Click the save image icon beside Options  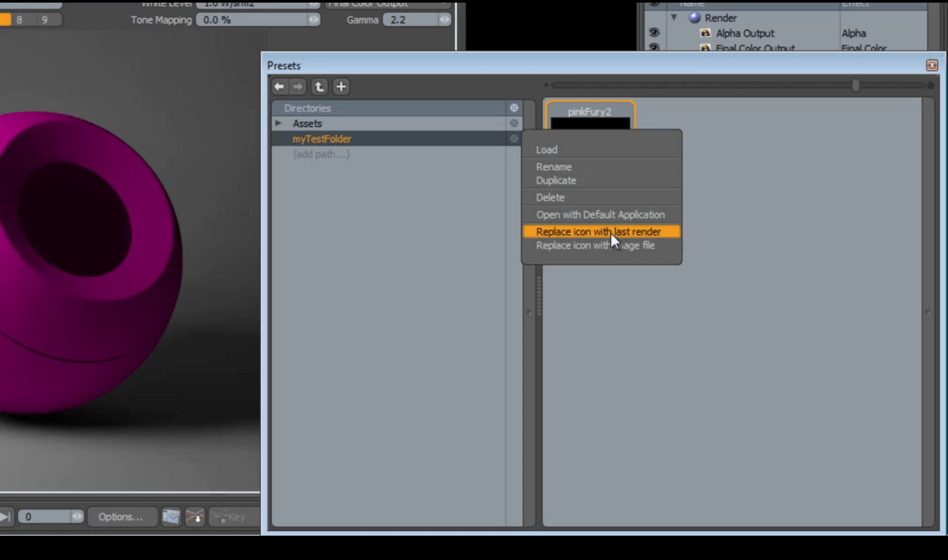click(x=171, y=517)
